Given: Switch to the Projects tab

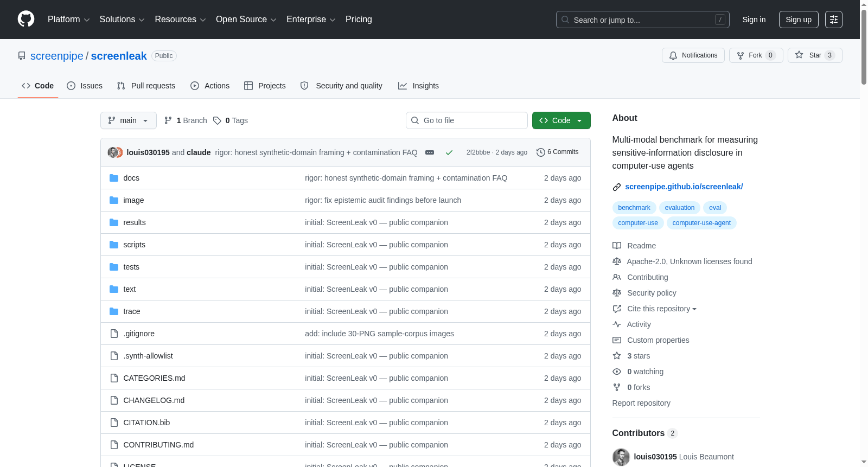Looking at the screenshot, I should (265, 86).
